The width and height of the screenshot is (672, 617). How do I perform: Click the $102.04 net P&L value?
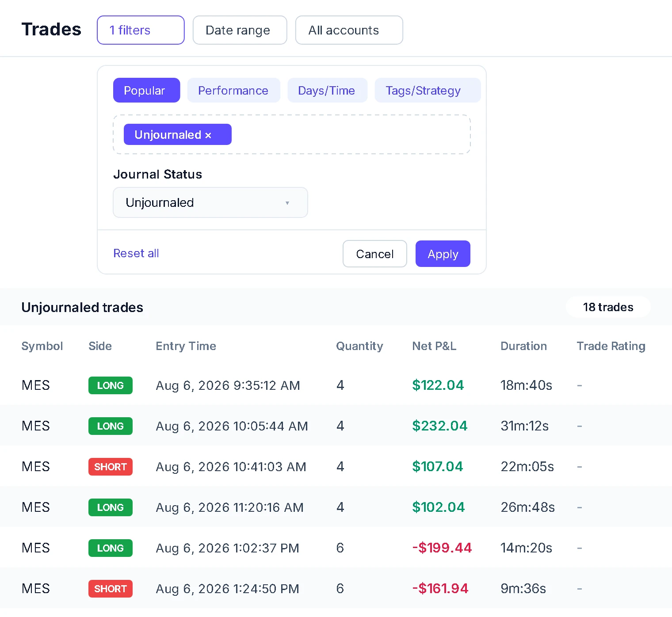click(438, 507)
